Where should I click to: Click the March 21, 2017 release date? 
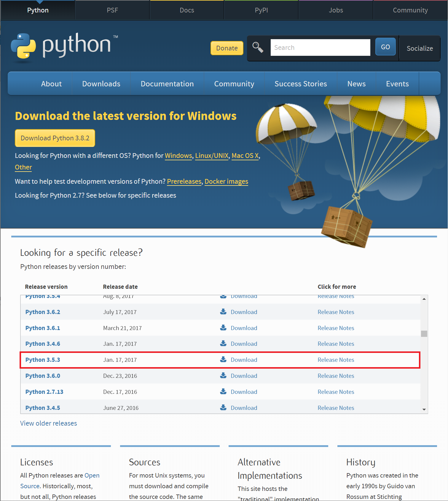tap(122, 328)
